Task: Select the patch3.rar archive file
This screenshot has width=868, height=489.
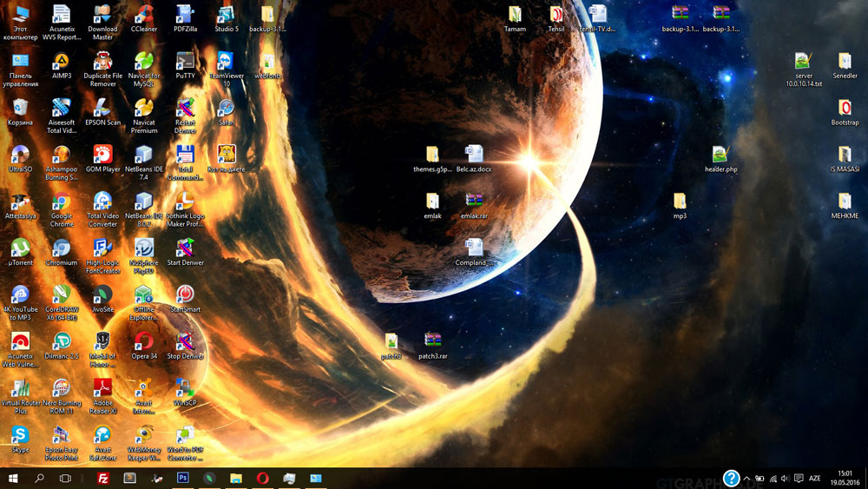Action: (x=432, y=346)
